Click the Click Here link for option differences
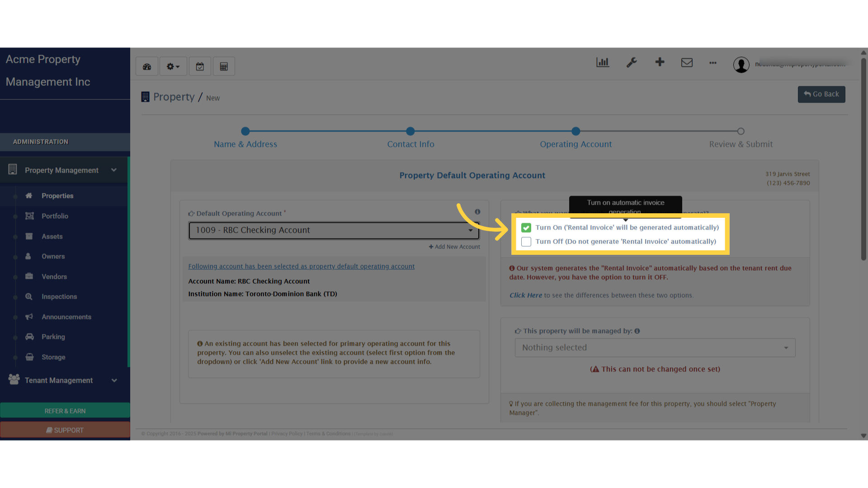868x488 pixels. tap(525, 295)
